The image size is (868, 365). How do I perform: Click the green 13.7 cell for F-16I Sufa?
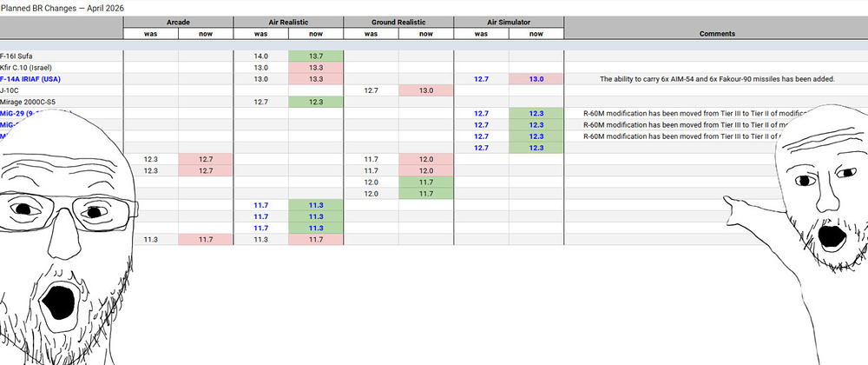click(316, 56)
